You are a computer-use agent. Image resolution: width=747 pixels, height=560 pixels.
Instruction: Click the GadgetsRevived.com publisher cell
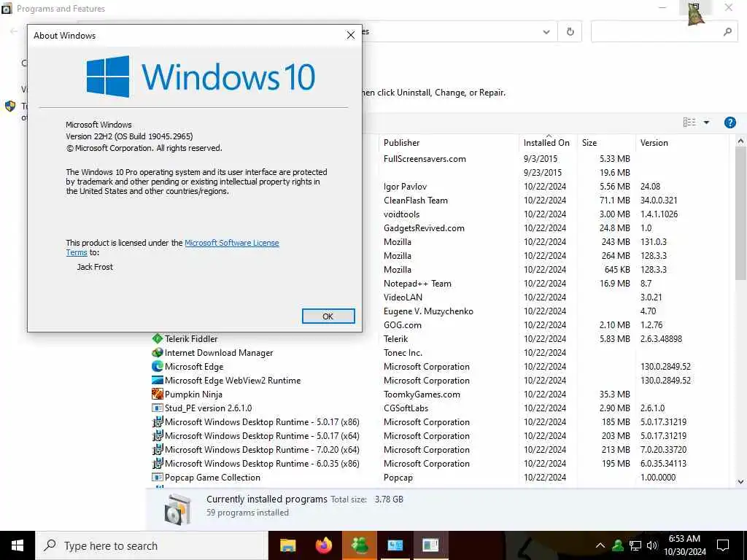424,227
